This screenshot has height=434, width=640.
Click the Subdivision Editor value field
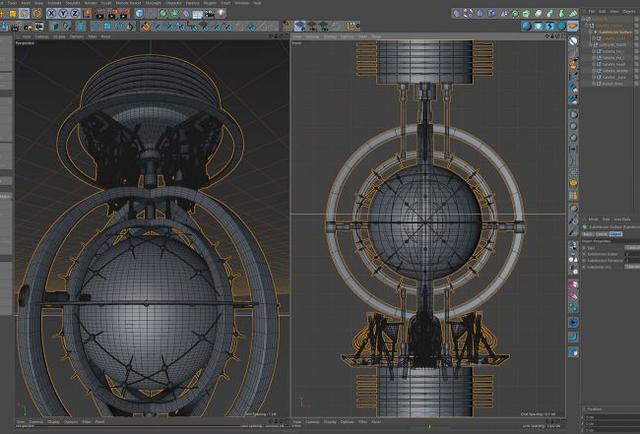point(632,254)
